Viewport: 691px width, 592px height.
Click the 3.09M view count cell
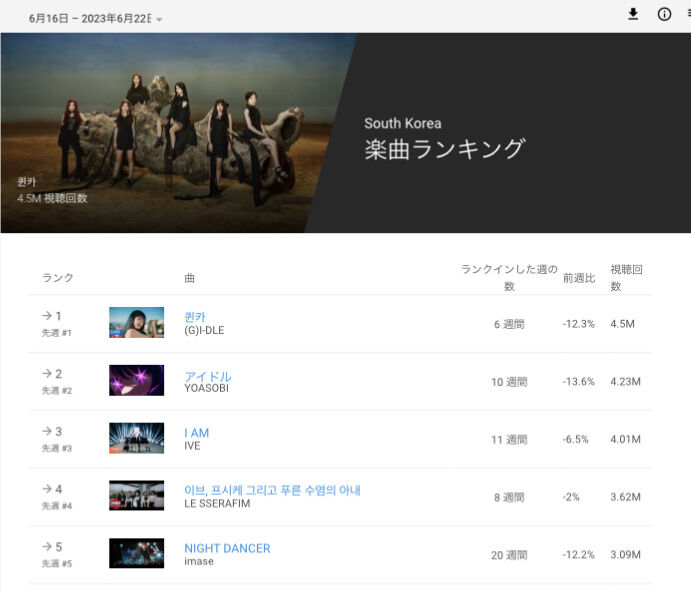tap(625, 555)
